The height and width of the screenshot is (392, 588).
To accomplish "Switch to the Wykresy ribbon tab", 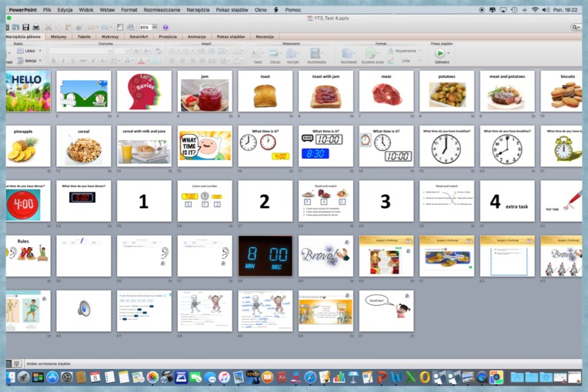I will [x=110, y=37].
